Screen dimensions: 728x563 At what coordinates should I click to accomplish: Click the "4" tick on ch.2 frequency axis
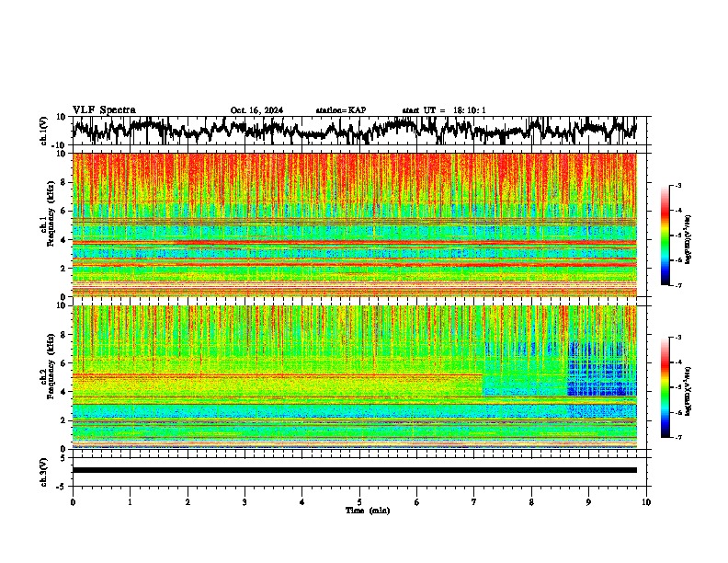click(x=63, y=392)
